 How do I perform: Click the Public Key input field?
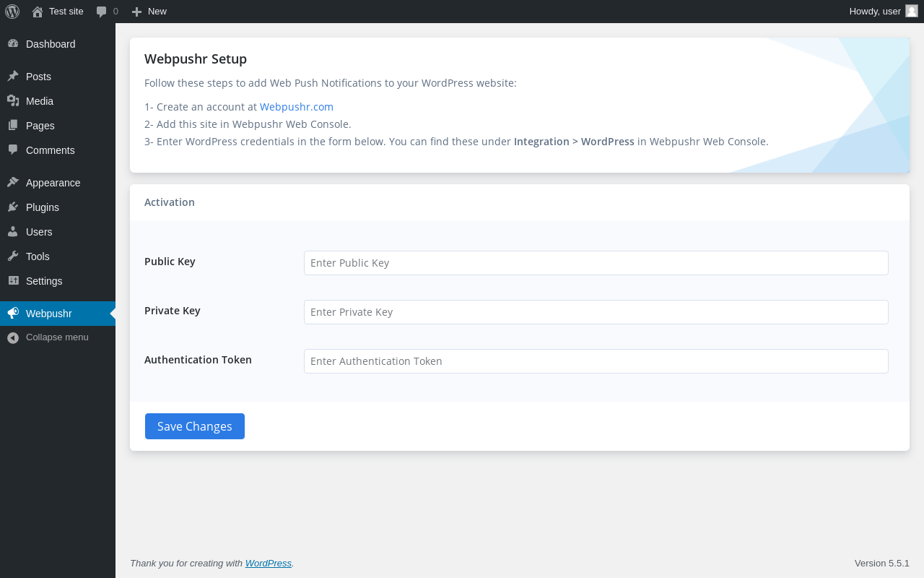596,263
